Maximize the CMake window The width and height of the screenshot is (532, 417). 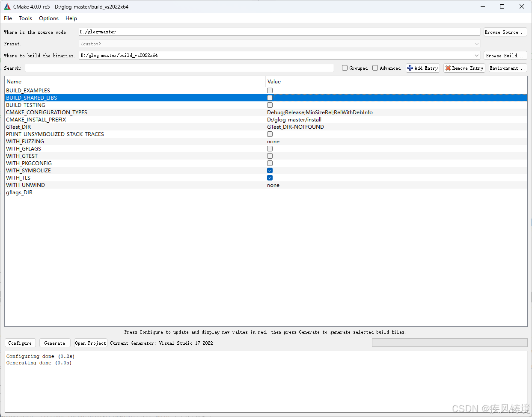tap(502, 6)
